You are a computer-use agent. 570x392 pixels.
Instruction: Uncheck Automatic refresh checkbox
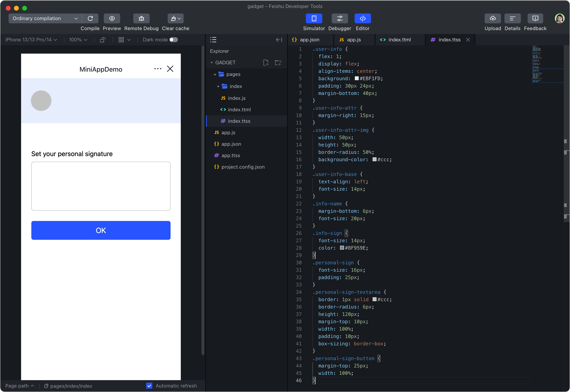pyautogui.click(x=149, y=386)
